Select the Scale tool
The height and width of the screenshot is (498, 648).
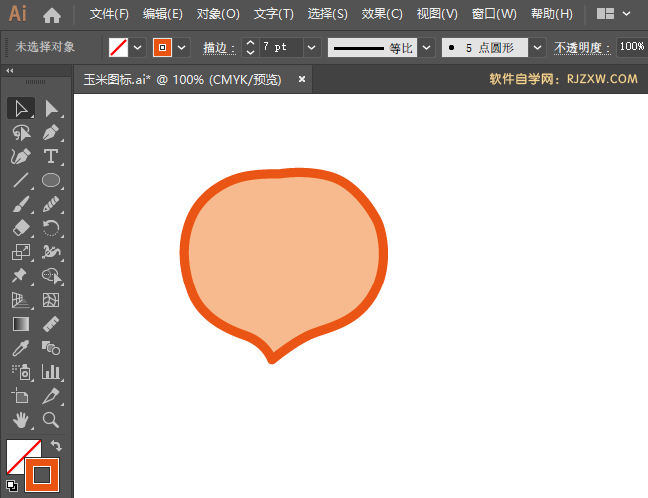21,252
